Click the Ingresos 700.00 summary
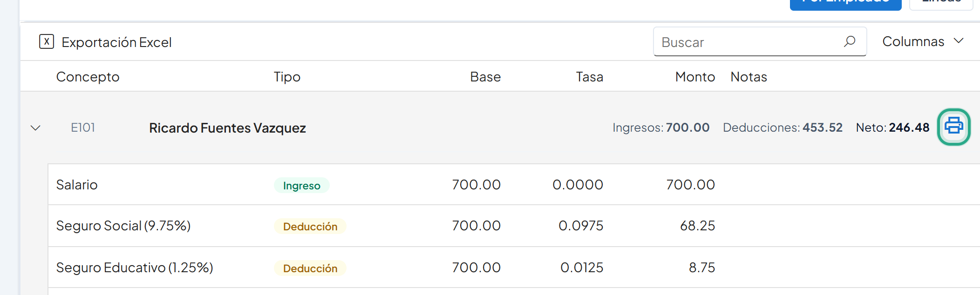The image size is (980, 295). 661,127
